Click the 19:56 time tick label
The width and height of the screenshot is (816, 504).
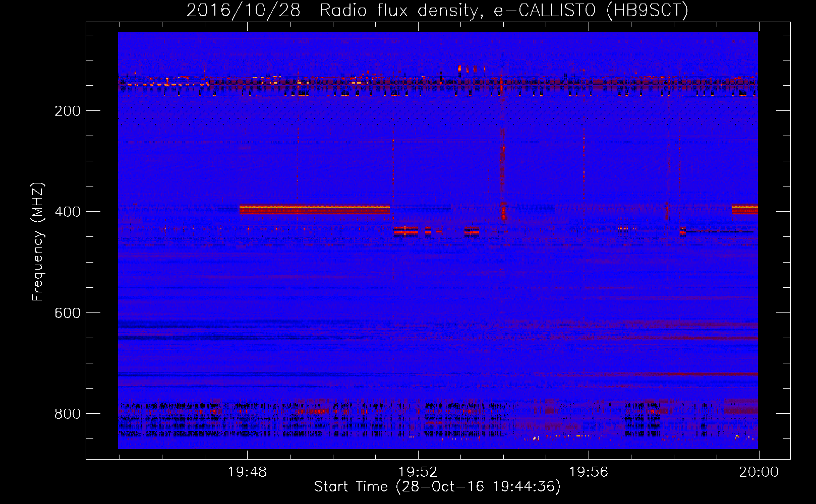tap(589, 472)
